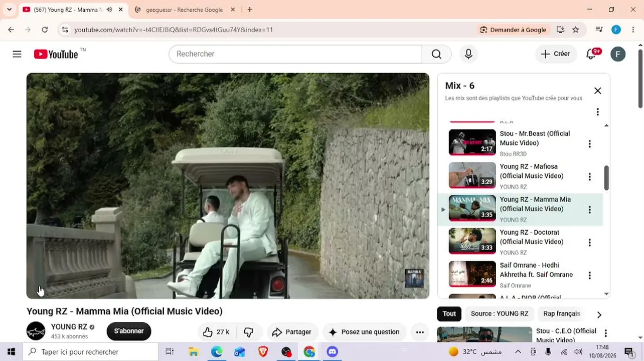Image resolution: width=644 pixels, height=361 pixels.
Task: Filter by Rap français chip
Action: pyautogui.click(x=562, y=314)
